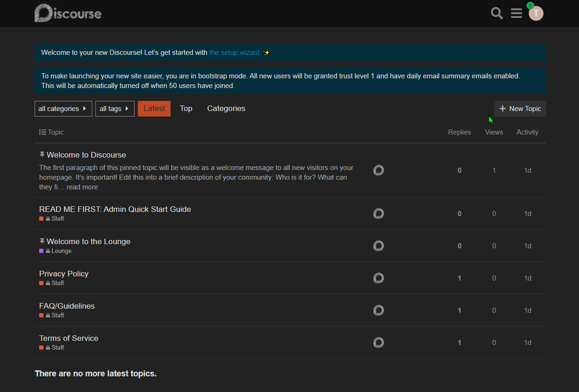Open the setup wizard link
Image resolution: width=579 pixels, height=392 pixels.
point(234,53)
